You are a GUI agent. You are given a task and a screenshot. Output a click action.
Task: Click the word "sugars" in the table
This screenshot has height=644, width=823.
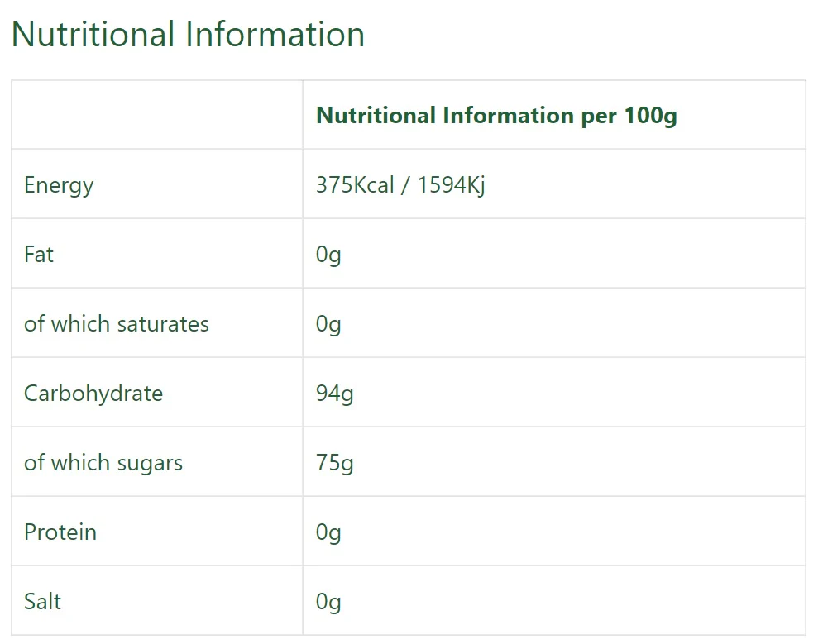coord(150,463)
